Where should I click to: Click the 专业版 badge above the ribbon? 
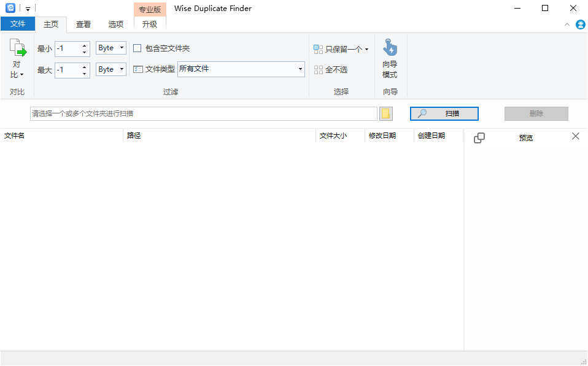click(150, 9)
